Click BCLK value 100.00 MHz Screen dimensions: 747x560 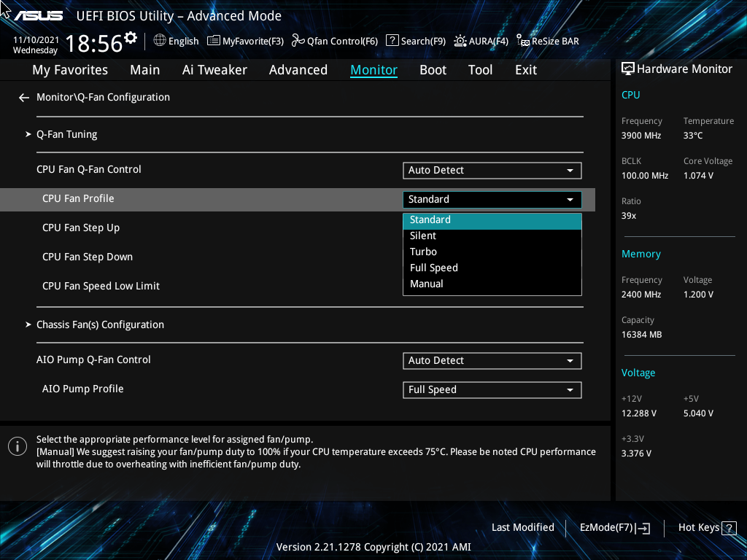[645, 176]
